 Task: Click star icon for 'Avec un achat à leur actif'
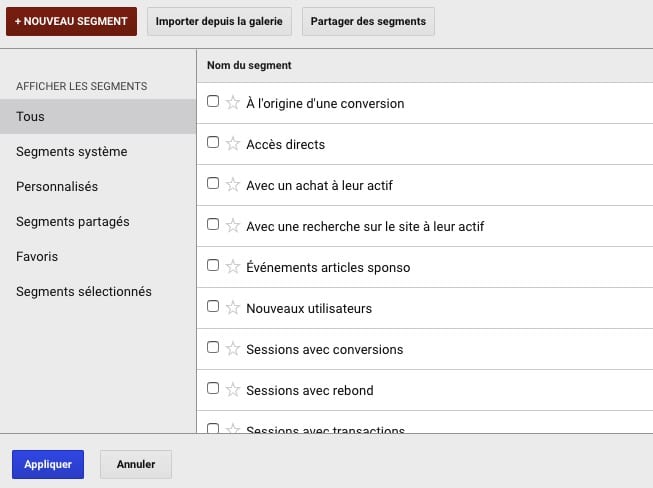pyautogui.click(x=233, y=184)
